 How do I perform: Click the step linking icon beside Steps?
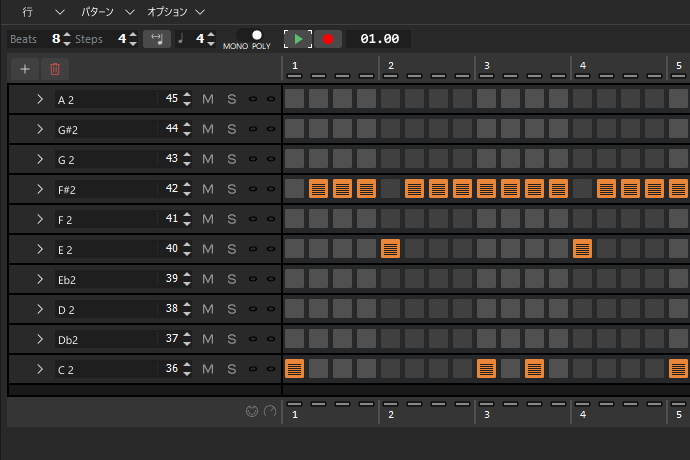[157, 39]
